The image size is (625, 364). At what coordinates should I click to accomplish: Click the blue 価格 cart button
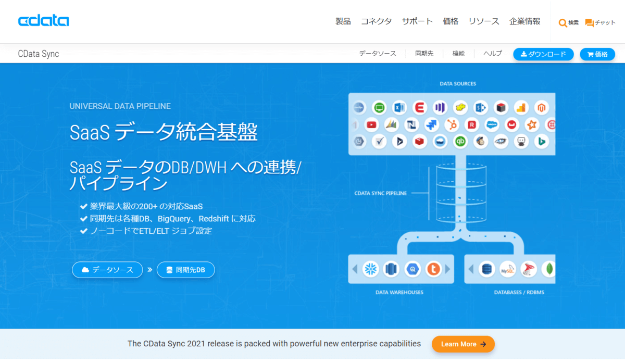(597, 54)
